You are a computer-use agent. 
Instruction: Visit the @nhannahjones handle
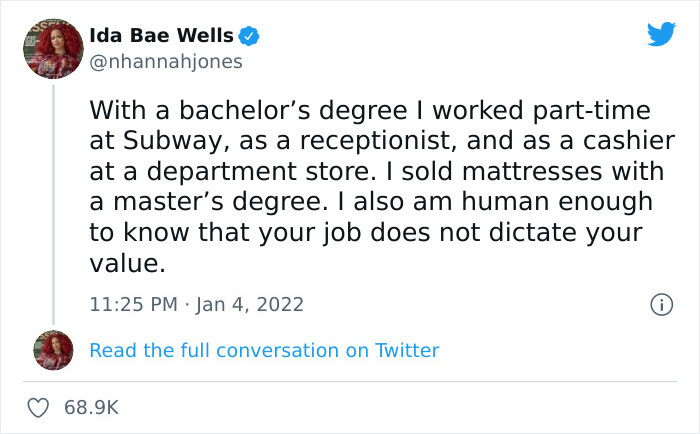pos(166,61)
